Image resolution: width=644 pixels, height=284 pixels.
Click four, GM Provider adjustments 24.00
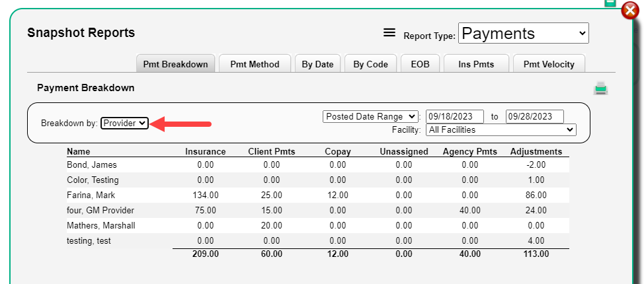pyautogui.click(x=536, y=211)
